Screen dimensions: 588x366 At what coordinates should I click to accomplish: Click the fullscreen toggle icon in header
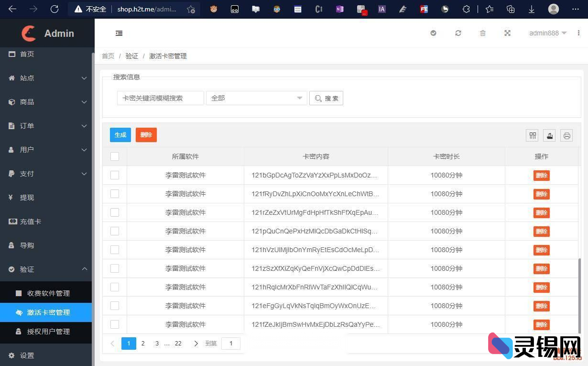coord(507,33)
